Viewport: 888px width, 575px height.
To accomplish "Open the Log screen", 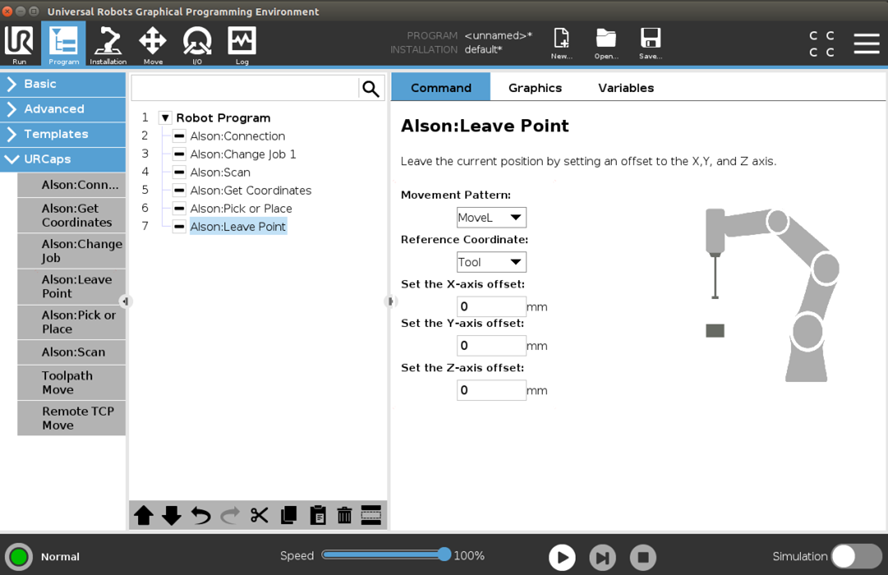I will [x=242, y=45].
